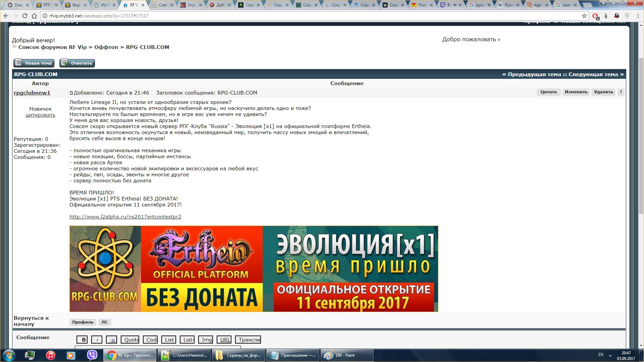The image size is (644, 362).
Task: Open the l2alpha.ru link in post
Action: pyautogui.click(x=125, y=217)
